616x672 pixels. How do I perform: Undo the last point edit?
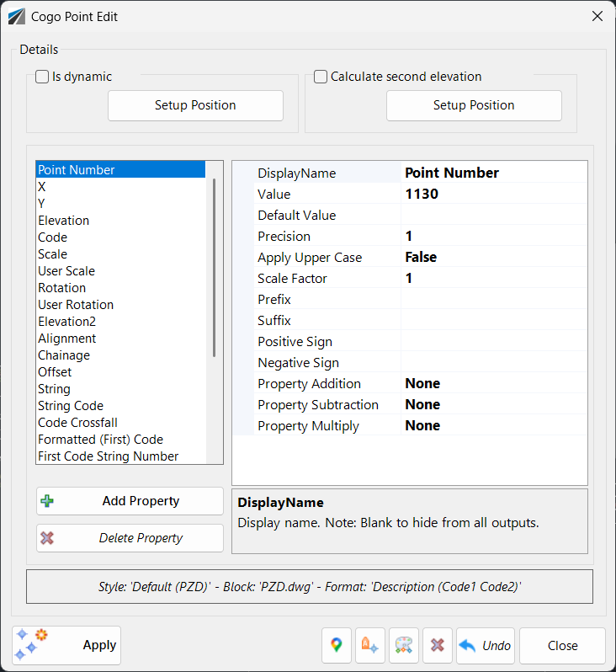(x=485, y=646)
